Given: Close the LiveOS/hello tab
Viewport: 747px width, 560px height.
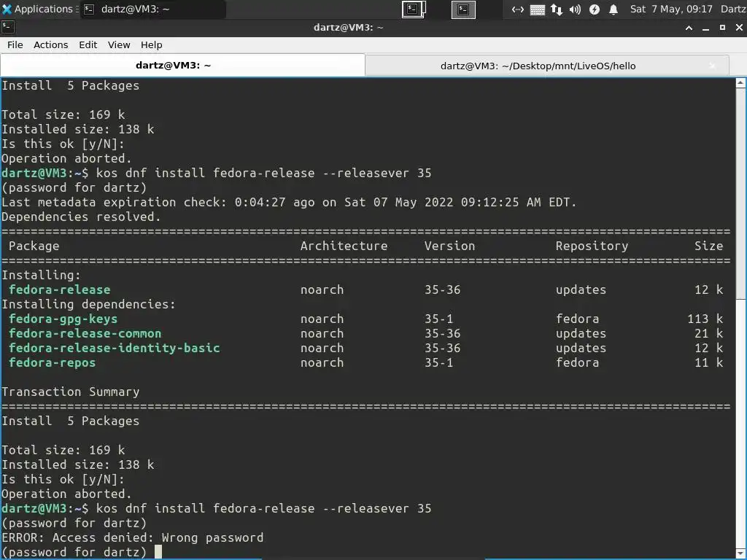Looking at the screenshot, I should tap(712, 66).
